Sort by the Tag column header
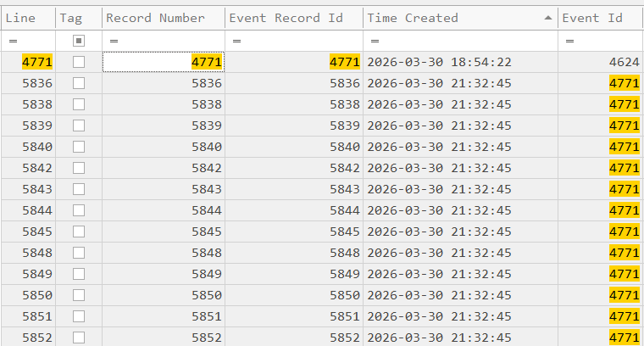Viewport: 644px width, 346px height. coord(79,18)
